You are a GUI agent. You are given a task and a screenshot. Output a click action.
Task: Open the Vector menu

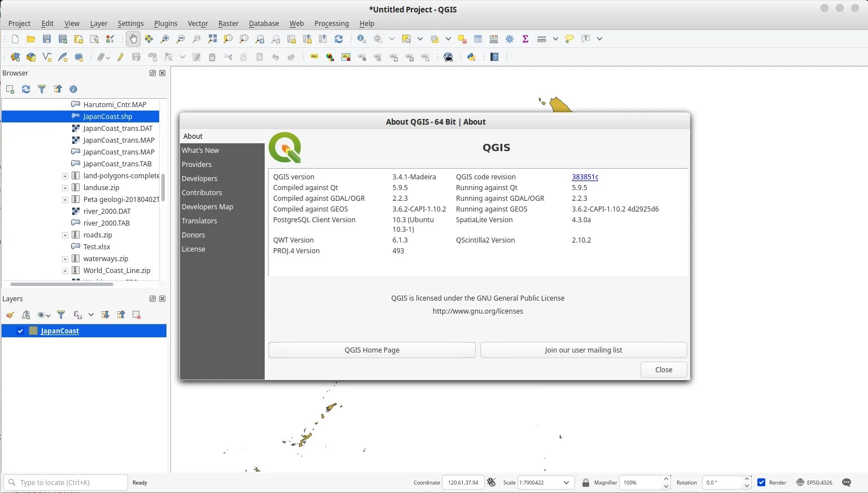click(x=198, y=23)
